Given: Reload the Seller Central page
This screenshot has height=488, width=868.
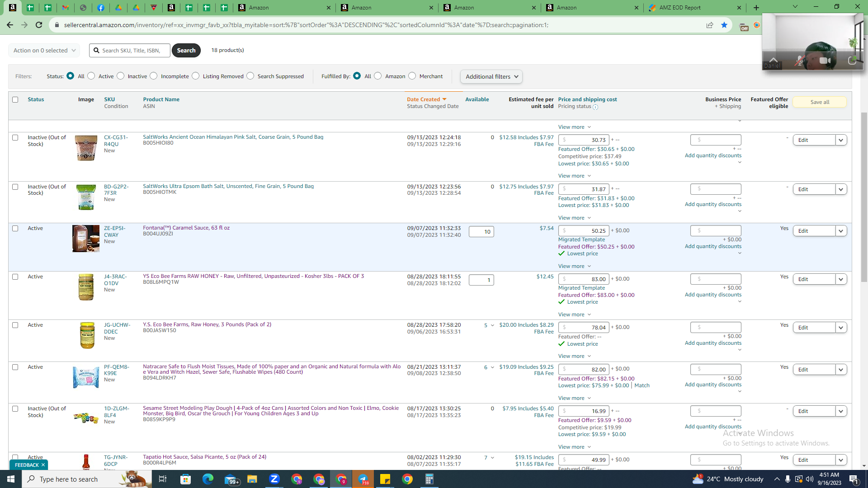Looking at the screenshot, I should pyautogui.click(x=39, y=25).
